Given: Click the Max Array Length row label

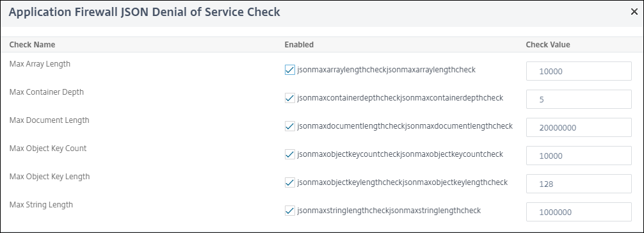Looking at the screenshot, I should click(40, 64).
